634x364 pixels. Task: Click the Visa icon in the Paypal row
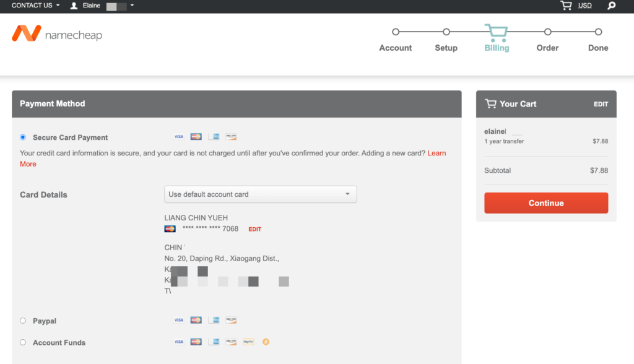(179, 320)
